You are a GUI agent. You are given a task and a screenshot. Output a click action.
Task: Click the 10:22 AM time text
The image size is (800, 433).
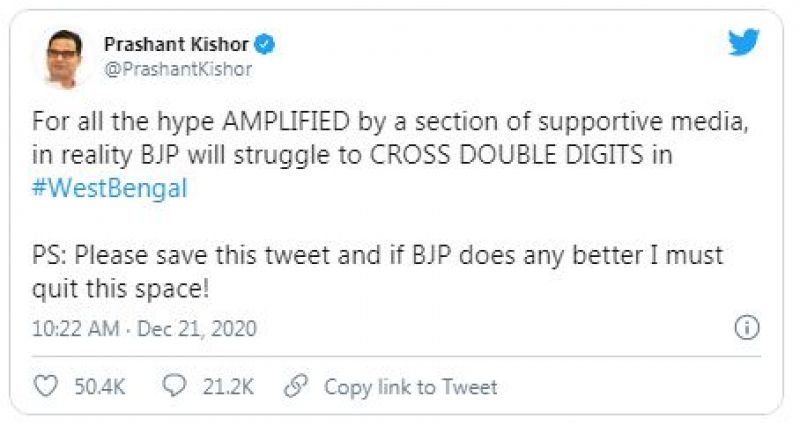[73, 328]
